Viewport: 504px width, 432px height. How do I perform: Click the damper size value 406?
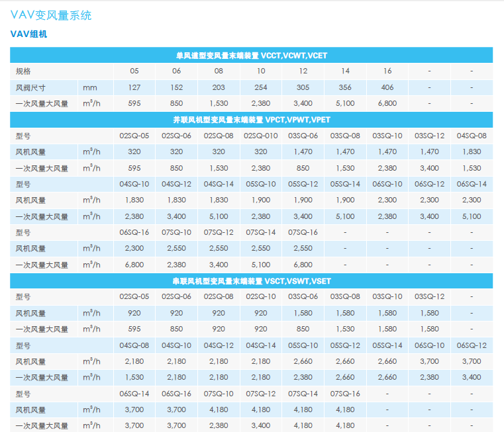tap(387, 87)
